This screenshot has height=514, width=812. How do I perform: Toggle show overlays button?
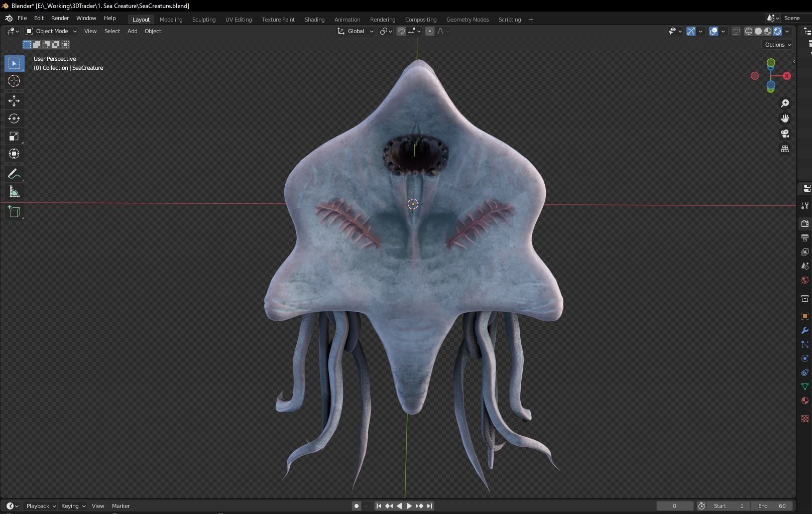coord(714,31)
